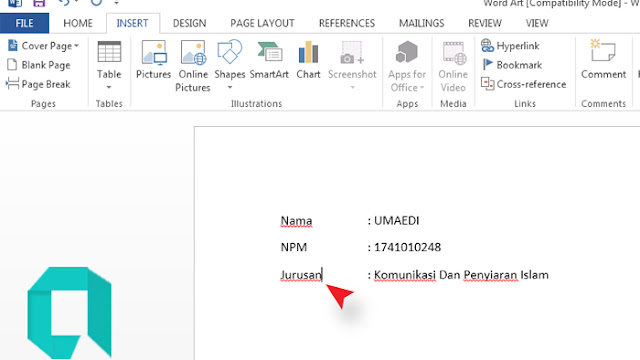Open the Table dropdown arrow

click(x=109, y=87)
